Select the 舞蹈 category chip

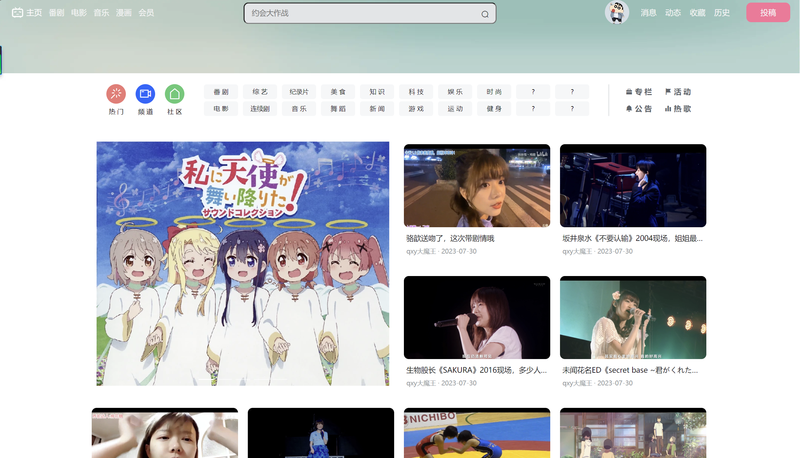(338, 109)
